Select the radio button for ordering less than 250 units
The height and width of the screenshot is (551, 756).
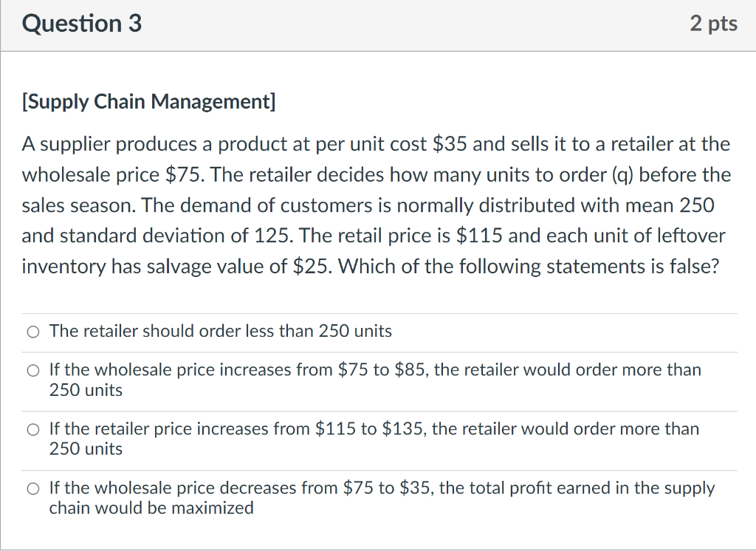pyautogui.click(x=32, y=332)
